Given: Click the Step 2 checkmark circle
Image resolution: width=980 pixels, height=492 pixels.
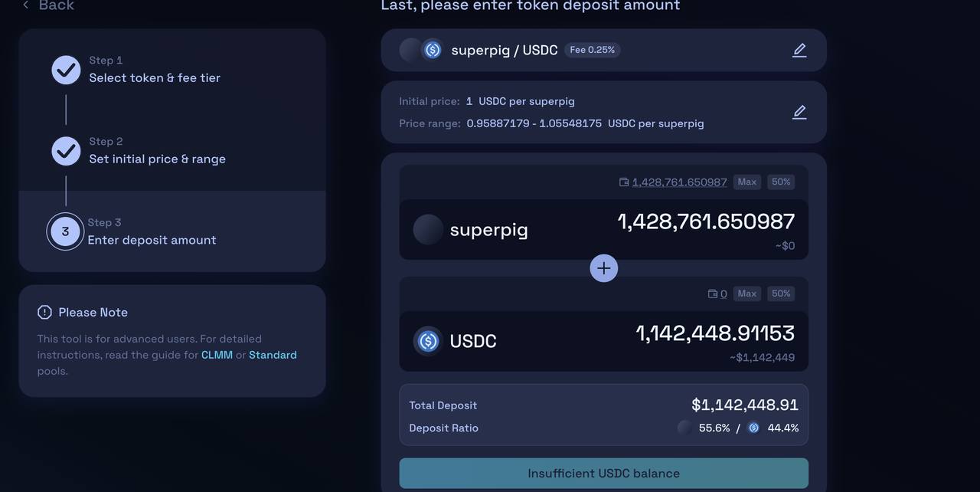Looking at the screenshot, I should [x=67, y=151].
